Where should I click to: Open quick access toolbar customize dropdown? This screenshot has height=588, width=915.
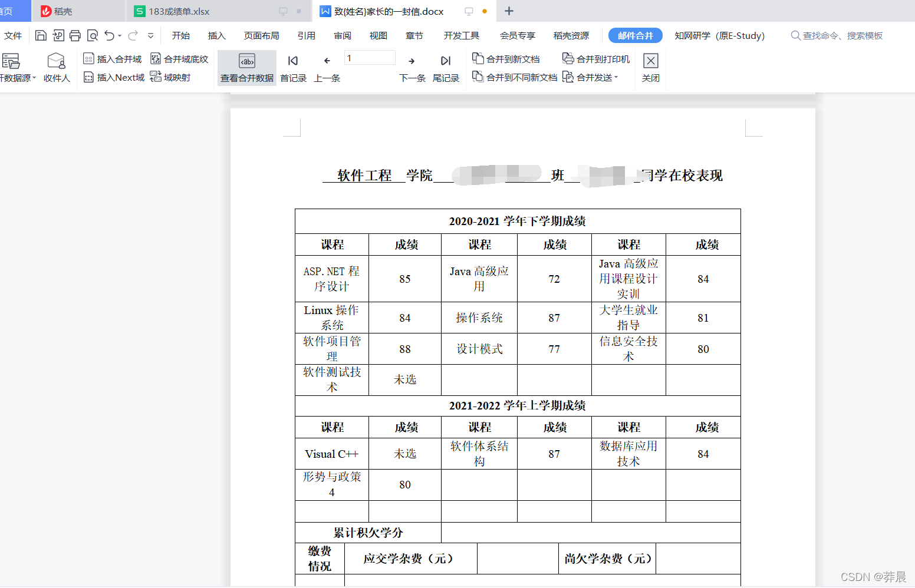point(151,36)
